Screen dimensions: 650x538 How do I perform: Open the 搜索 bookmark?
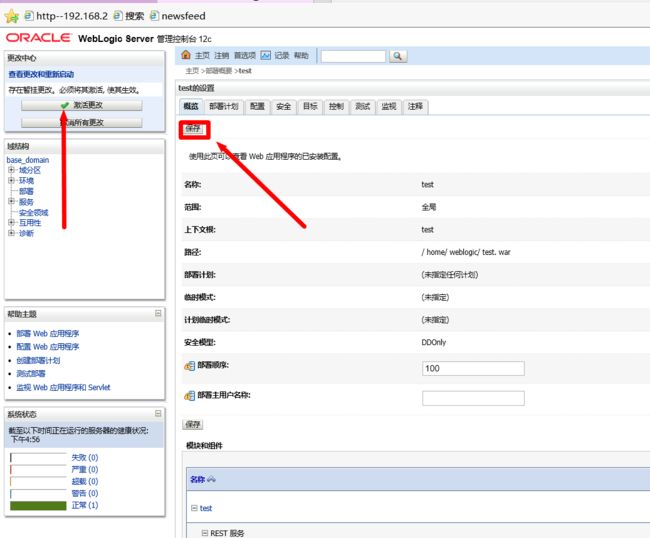pyautogui.click(x=129, y=16)
